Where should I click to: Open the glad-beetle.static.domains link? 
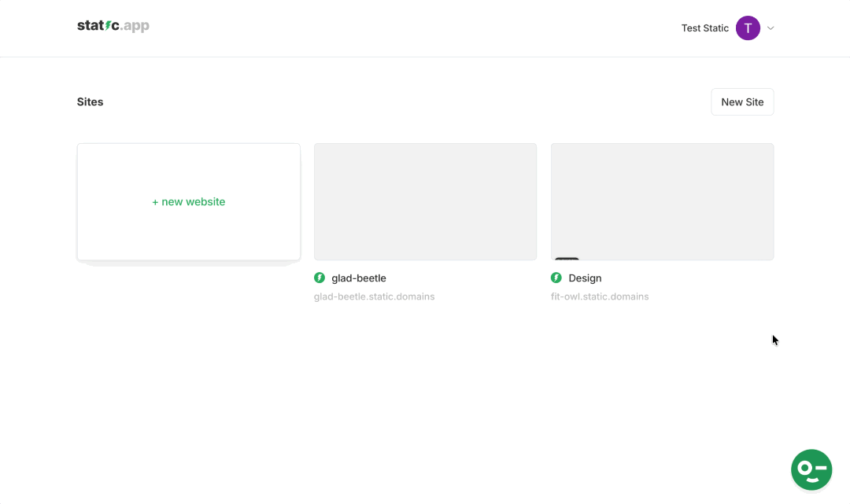pyautogui.click(x=374, y=296)
